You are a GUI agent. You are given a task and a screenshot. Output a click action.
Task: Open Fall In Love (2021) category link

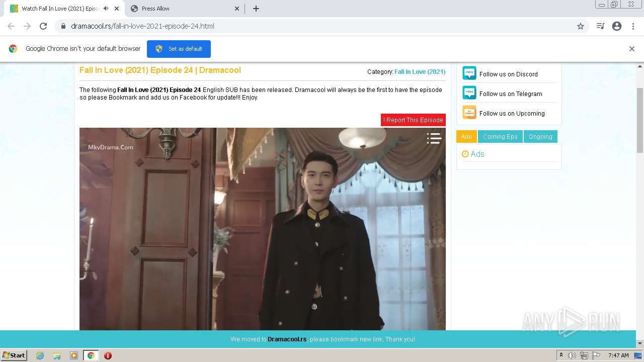(420, 72)
